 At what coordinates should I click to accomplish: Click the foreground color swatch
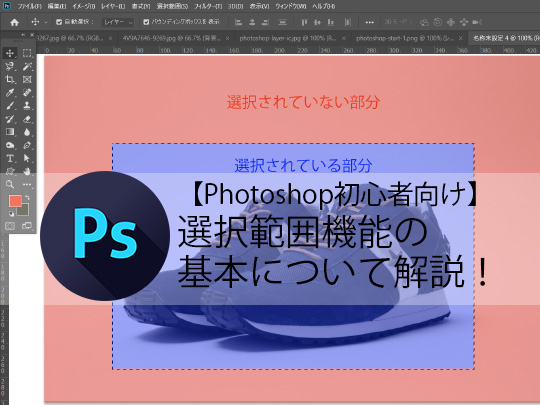point(15,201)
